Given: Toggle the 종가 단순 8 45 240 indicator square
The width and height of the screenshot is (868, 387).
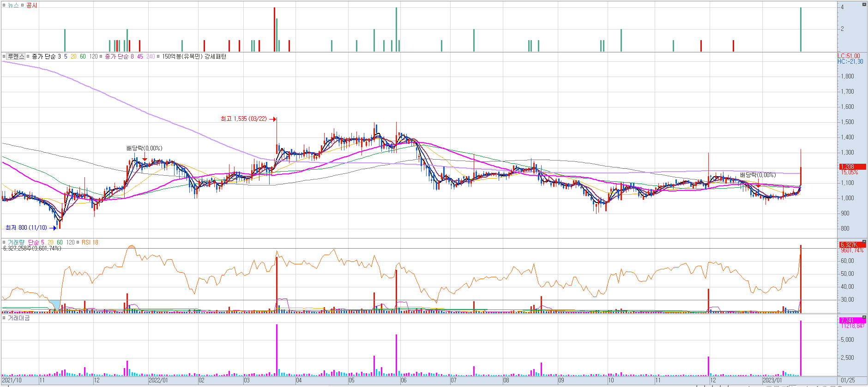Looking at the screenshot, I should pos(102,56).
